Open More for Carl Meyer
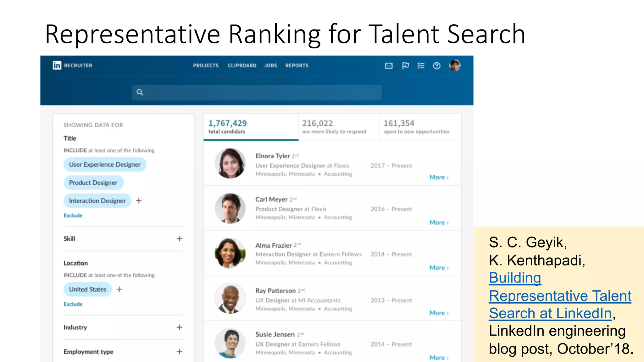Screen dimensions: 644x362 coord(439,222)
